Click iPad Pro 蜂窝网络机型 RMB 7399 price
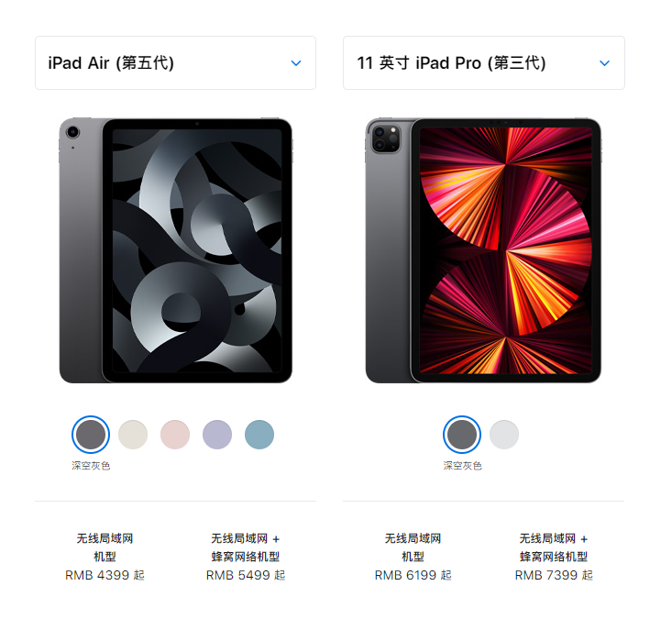Screen dimensions: 672x630 [554, 575]
